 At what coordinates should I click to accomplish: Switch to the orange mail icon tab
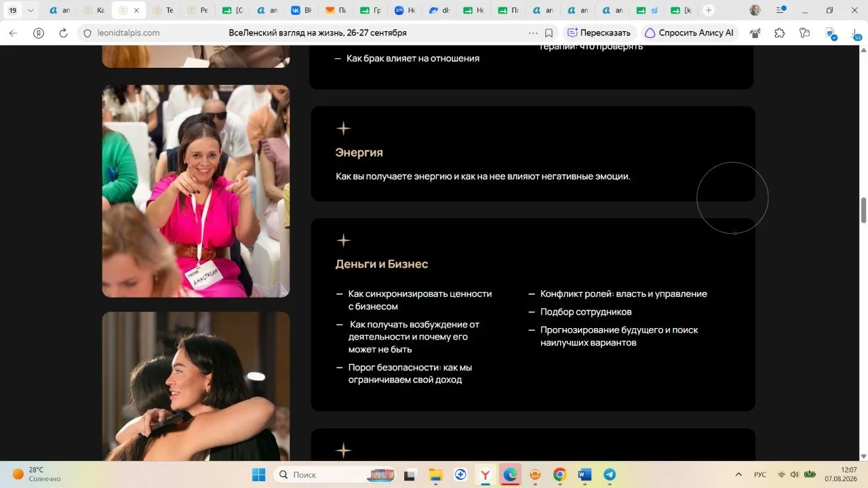(x=336, y=10)
